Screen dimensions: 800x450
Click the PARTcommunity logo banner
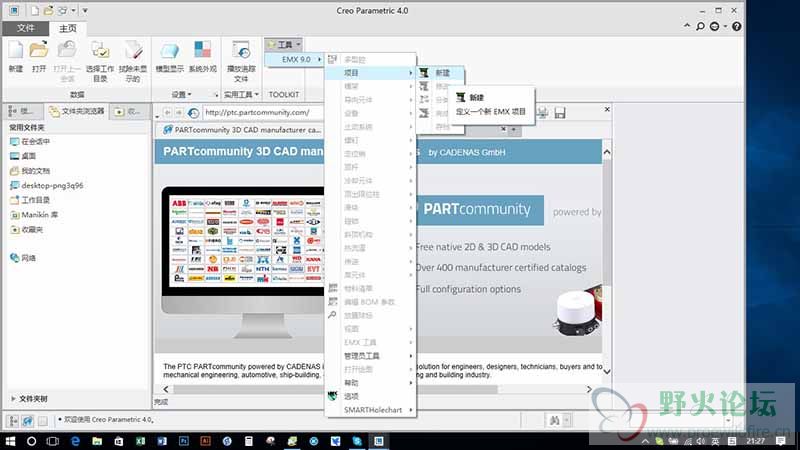click(x=480, y=209)
